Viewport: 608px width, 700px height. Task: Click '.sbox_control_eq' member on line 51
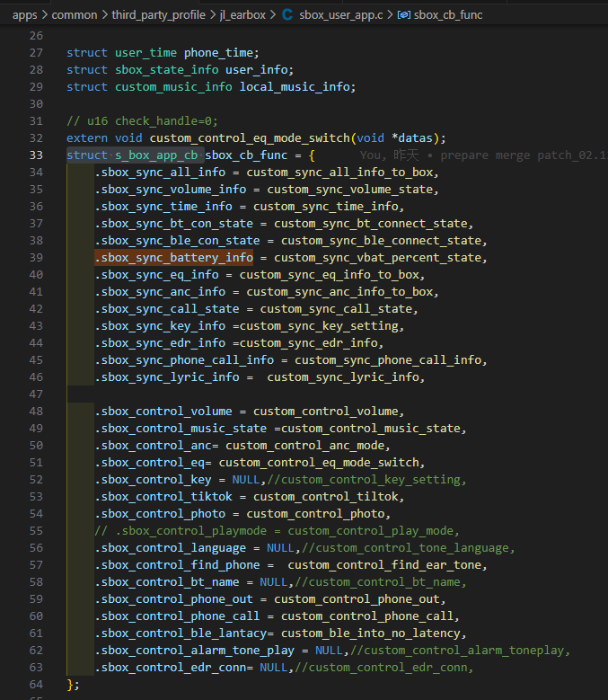pos(149,463)
